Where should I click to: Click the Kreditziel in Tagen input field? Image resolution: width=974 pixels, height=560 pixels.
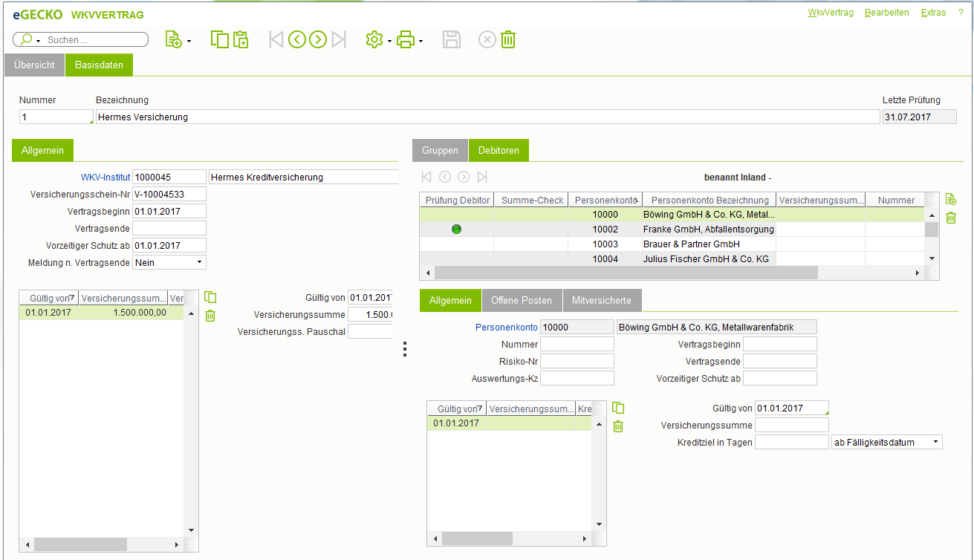pyautogui.click(x=792, y=442)
